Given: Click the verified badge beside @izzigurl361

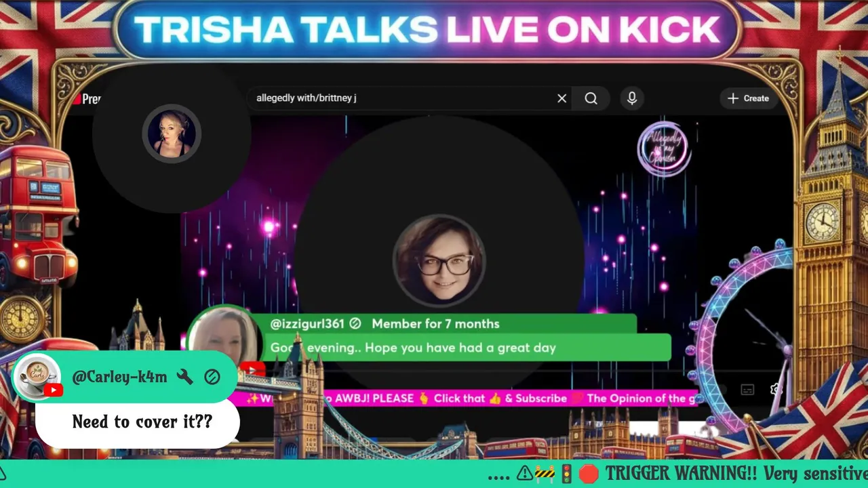Looking at the screenshot, I should [x=355, y=324].
